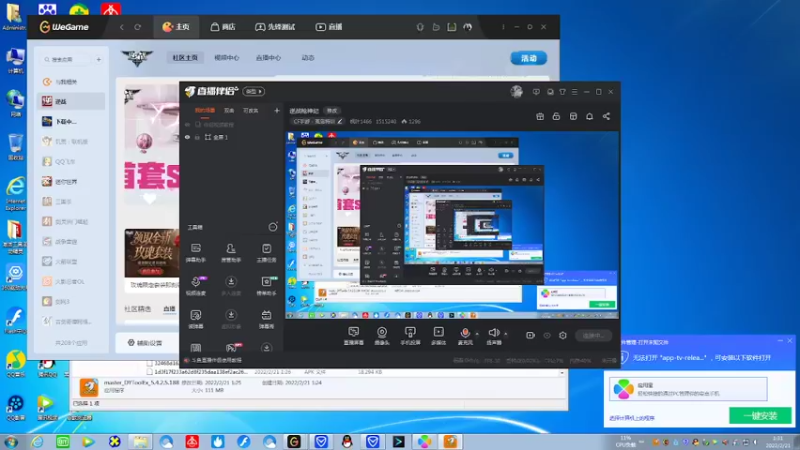The image size is (800, 450).
Task: Open notification bell in streaming app
Action: pyautogui.click(x=589, y=116)
